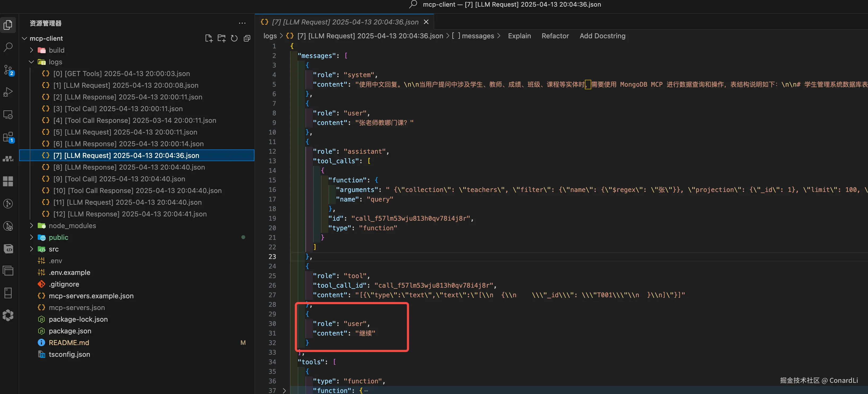Open explorer more actions menu
Viewport: 868px width, 394px height.
[x=242, y=23]
